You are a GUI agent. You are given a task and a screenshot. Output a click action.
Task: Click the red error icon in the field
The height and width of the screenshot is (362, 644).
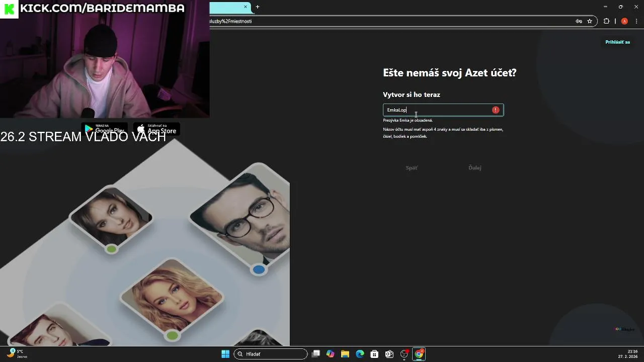496,110
